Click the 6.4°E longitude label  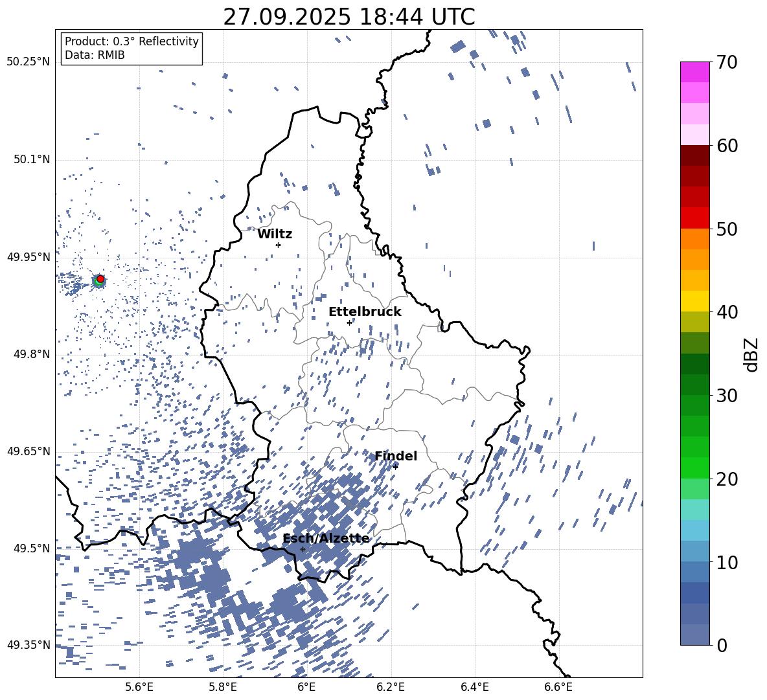(474, 687)
